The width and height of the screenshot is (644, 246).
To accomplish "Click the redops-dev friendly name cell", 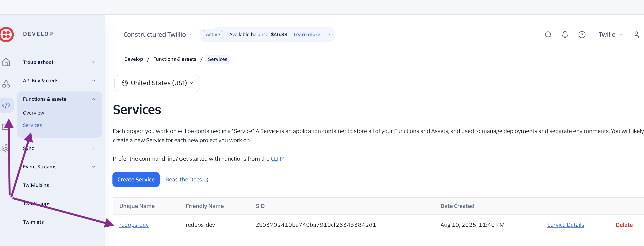I will [200, 225].
